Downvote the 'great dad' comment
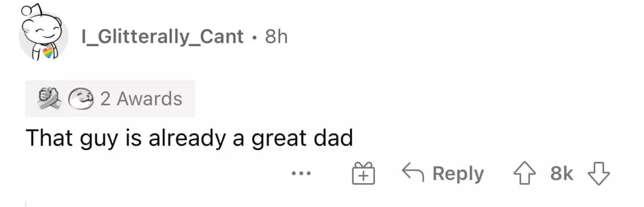 (x=599, y=173)
